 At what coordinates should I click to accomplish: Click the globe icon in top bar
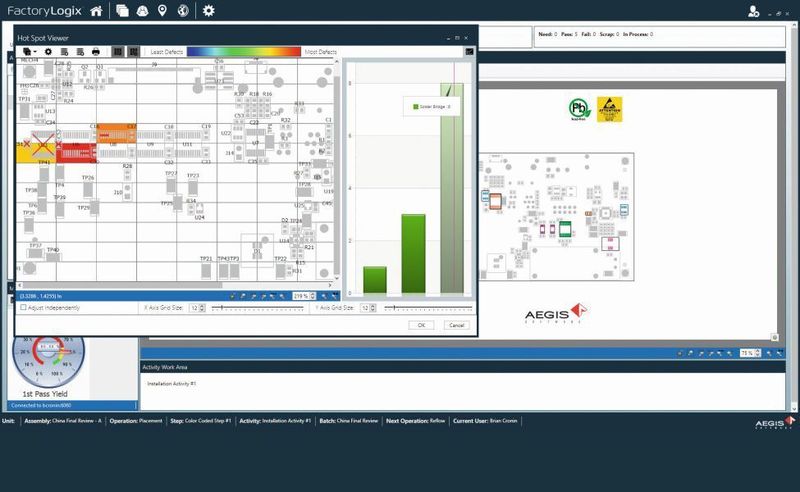[183, 11]
